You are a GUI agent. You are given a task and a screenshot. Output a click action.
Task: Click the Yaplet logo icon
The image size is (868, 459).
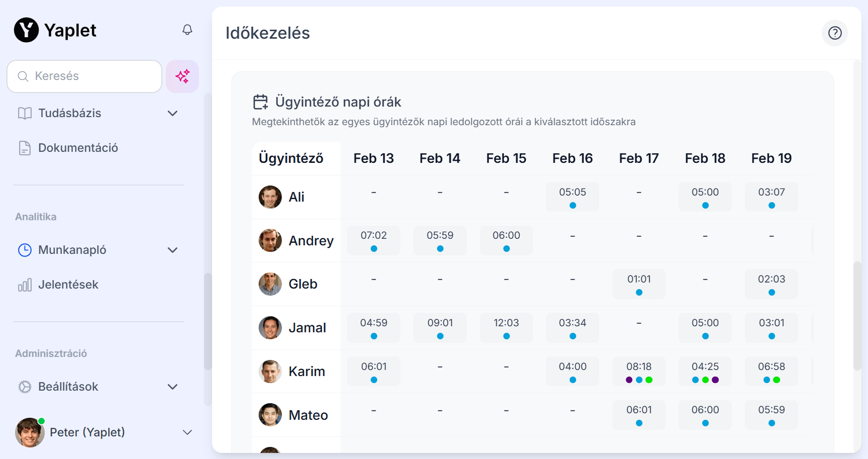pos(26,30)
